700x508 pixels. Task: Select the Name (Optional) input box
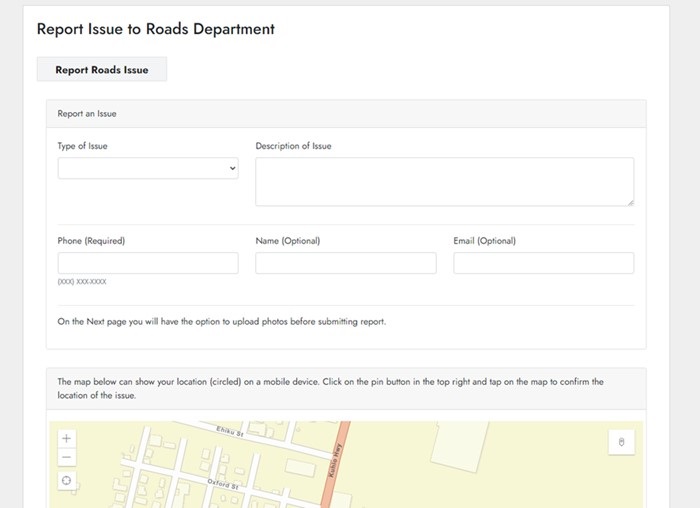pos(346,263)
